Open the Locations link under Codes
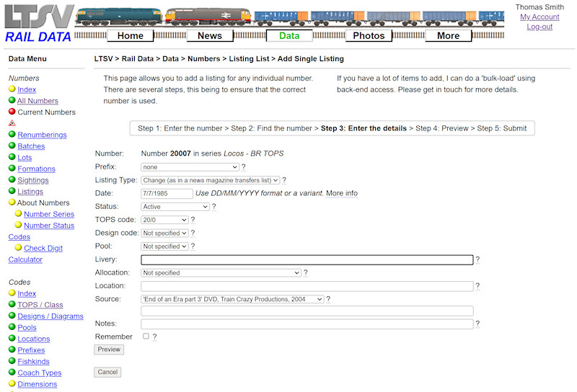This screenshot has height=392, width=577. pyautogui.click(x=33, y=339)
